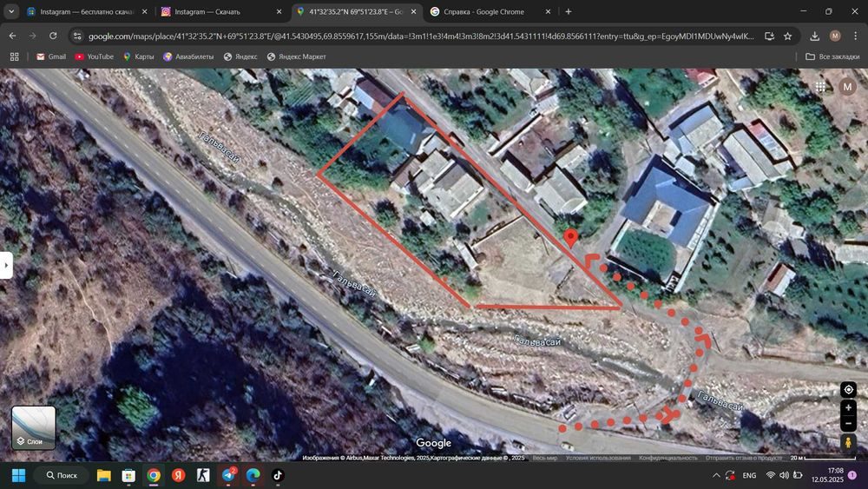Open the YouTube bookmark
The width and height of the screenshot is (868, 489).
coord(94,56)
